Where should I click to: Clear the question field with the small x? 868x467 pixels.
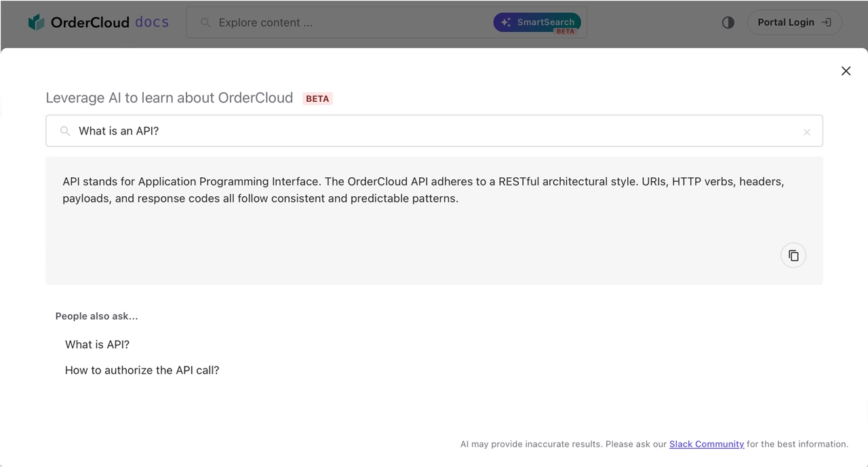[x=807, y=132]
